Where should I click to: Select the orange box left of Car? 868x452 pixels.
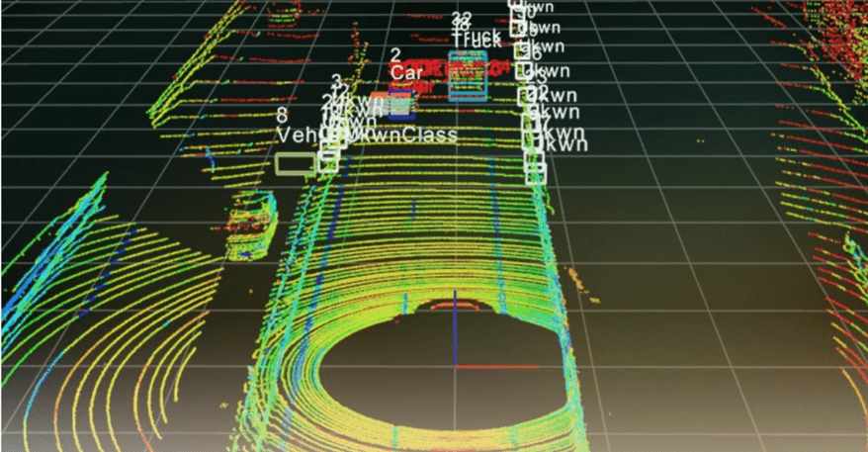pos(377,99)
